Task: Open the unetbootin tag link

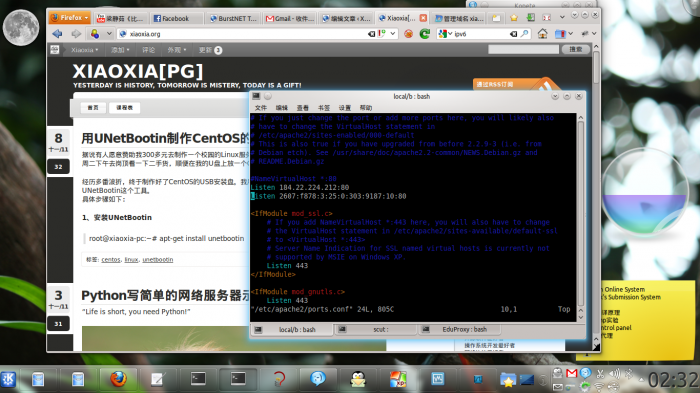Action: point(158,259)
